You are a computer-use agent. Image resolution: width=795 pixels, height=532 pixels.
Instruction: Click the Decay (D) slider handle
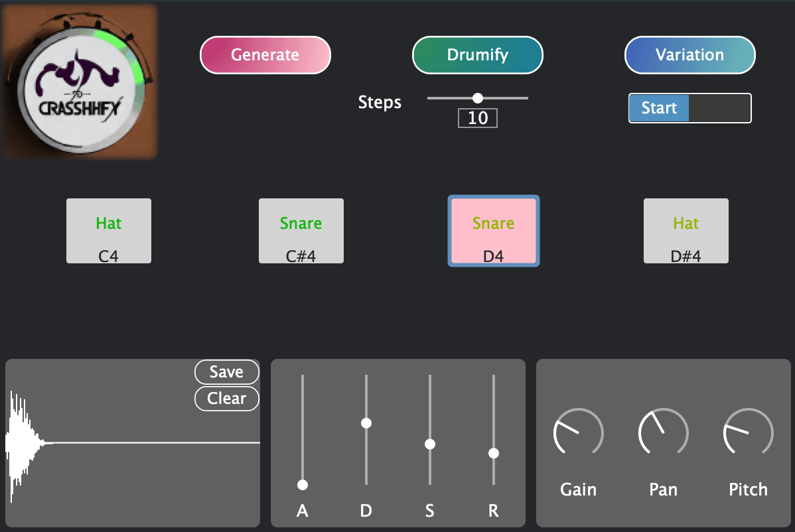click(x=366, y=423)
